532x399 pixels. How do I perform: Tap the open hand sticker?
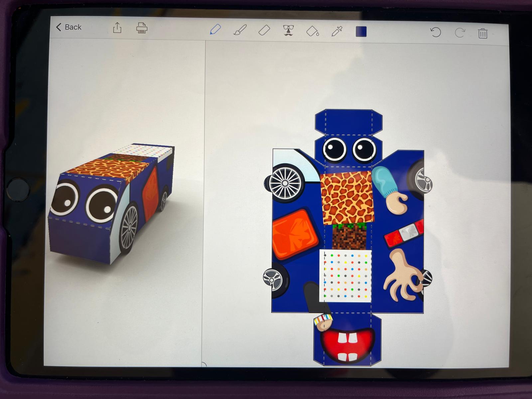pos(403,276)
